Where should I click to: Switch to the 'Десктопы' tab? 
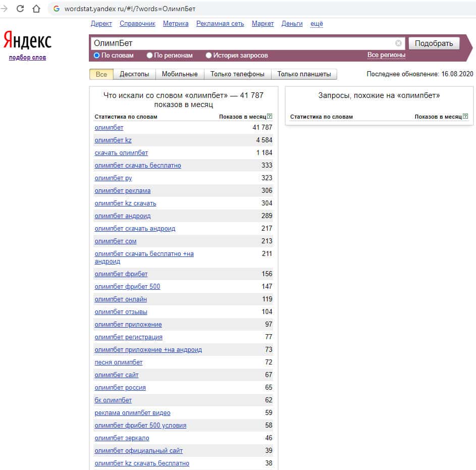click(x=134, y=74)
